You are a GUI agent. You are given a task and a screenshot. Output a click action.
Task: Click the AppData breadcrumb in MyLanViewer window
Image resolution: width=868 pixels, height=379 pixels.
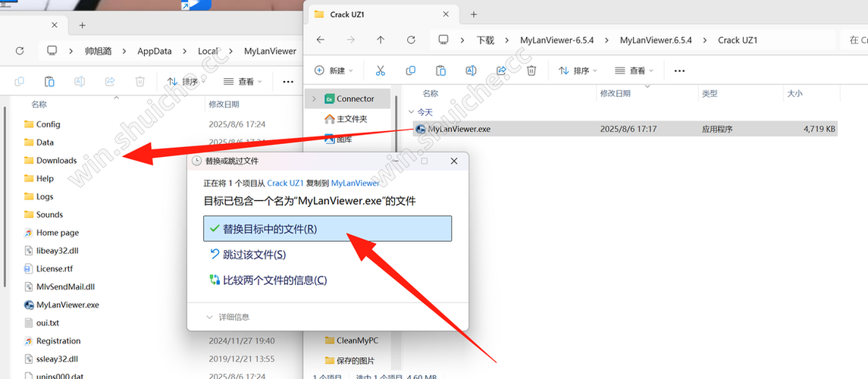click(x=155, y=51)
